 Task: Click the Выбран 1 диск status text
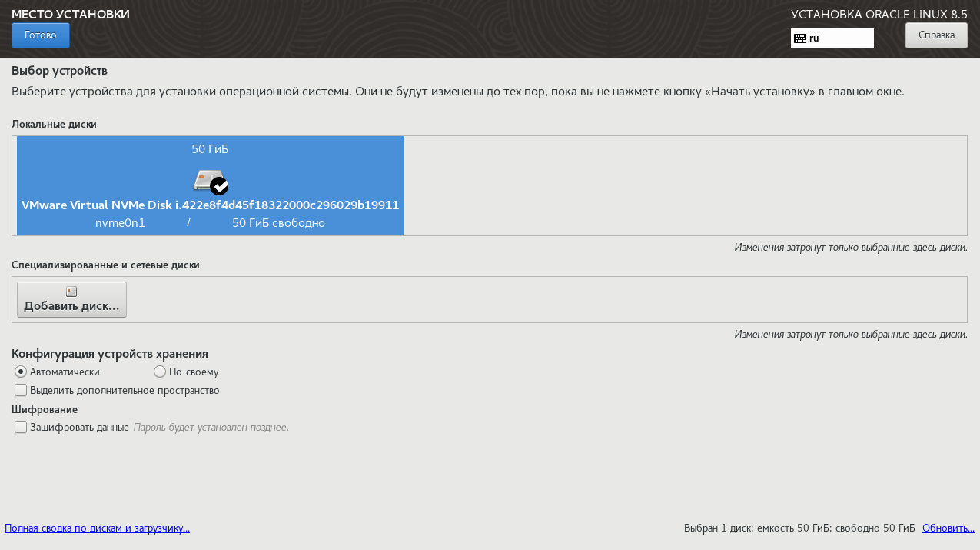[799, 528]
